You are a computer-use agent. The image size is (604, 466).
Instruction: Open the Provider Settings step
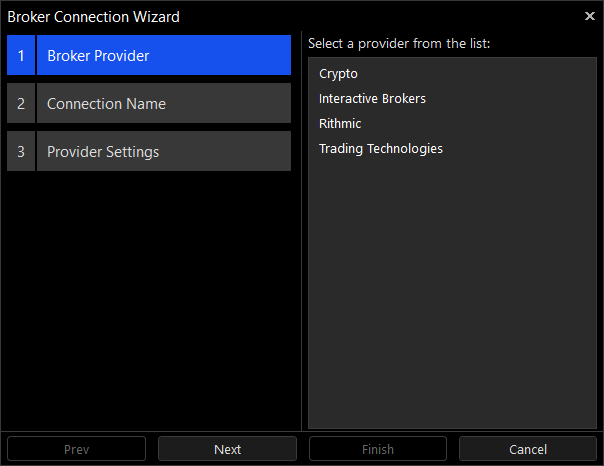[x=164, y=151]
